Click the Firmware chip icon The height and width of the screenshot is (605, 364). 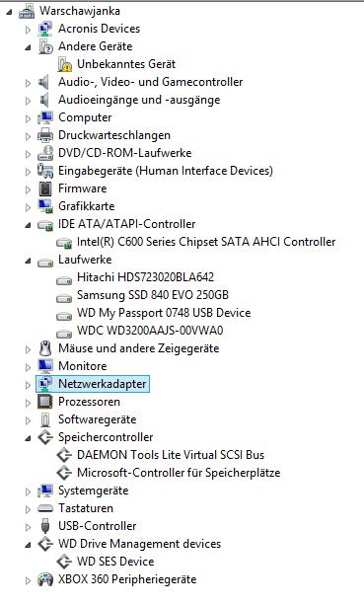point(45,189)
